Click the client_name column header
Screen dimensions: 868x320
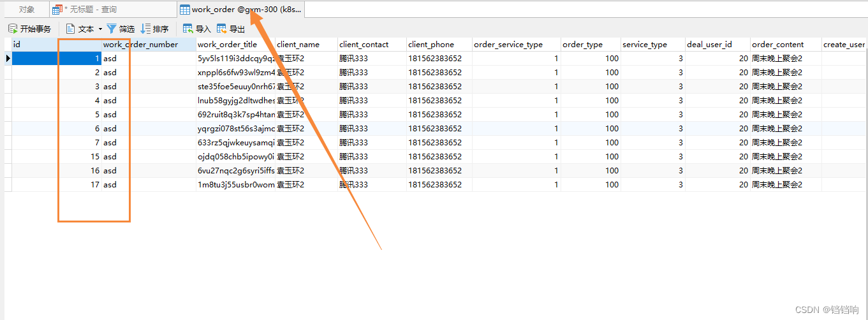coord(307,45)
